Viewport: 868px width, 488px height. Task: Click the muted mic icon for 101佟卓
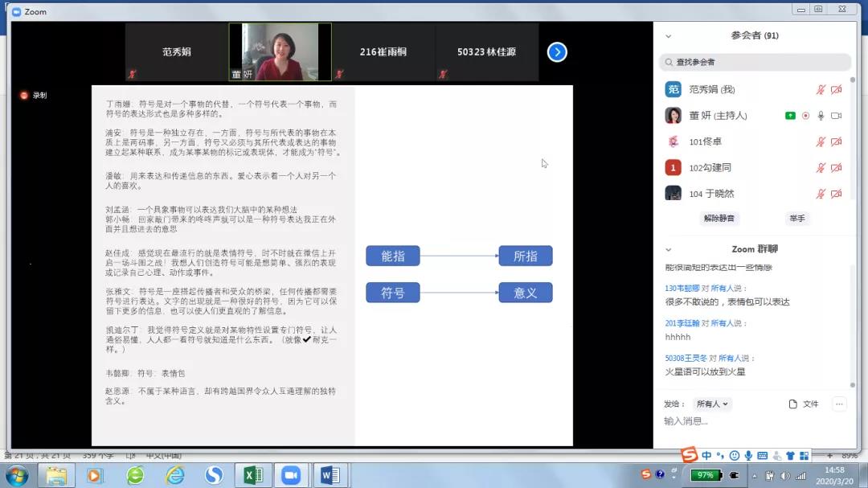click(821, 142)
